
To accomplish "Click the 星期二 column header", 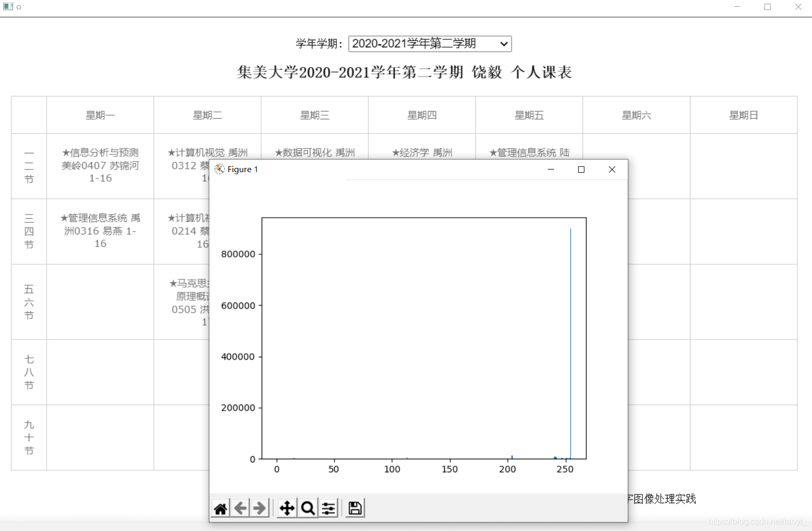I will pos(208,115).
